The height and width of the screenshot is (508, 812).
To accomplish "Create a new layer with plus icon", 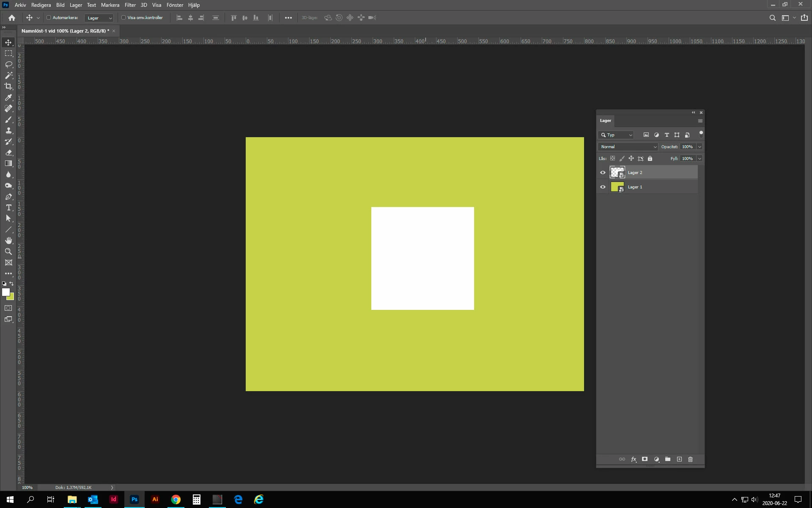I will pos(679,459).
